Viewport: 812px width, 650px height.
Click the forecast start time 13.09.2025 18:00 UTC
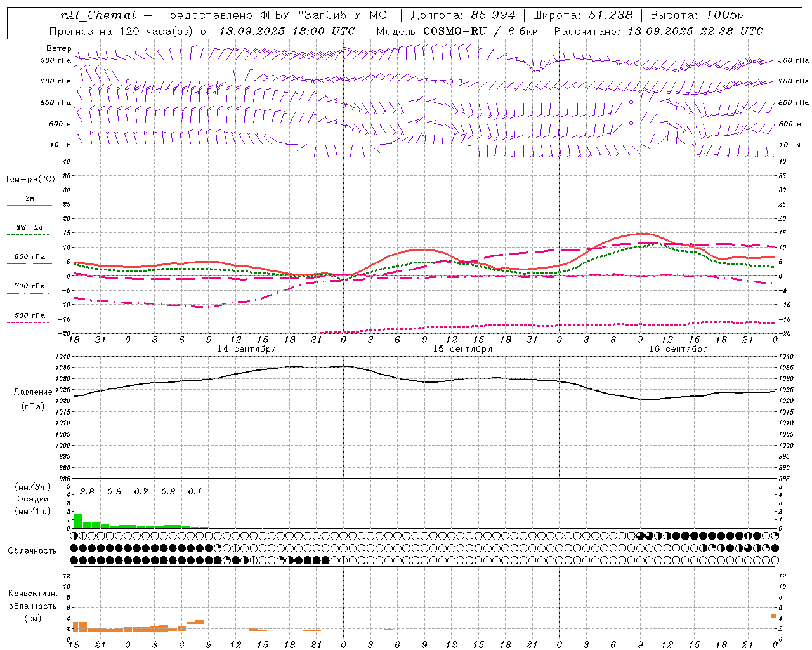pyautogui.click(x=287, y=31)
